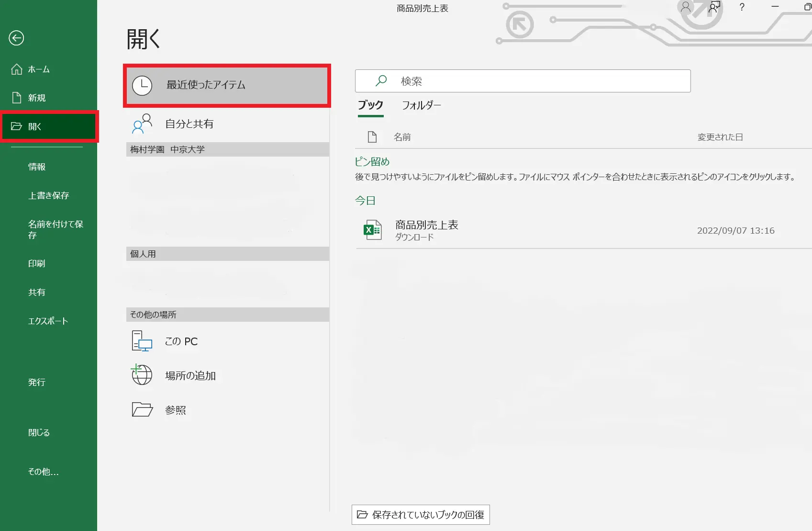Viewport: 812px width, 531px height.
Task: Click inside the 検索 search field
Action: click(x=523, y=81)
